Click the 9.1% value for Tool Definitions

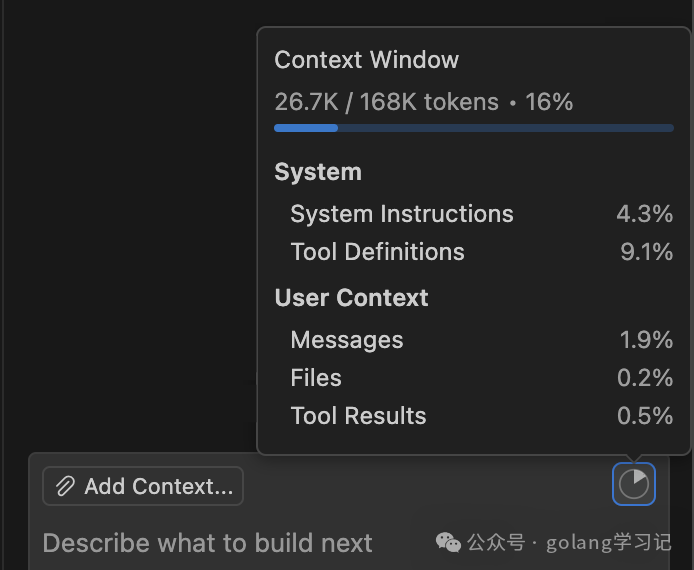(647, 252)
